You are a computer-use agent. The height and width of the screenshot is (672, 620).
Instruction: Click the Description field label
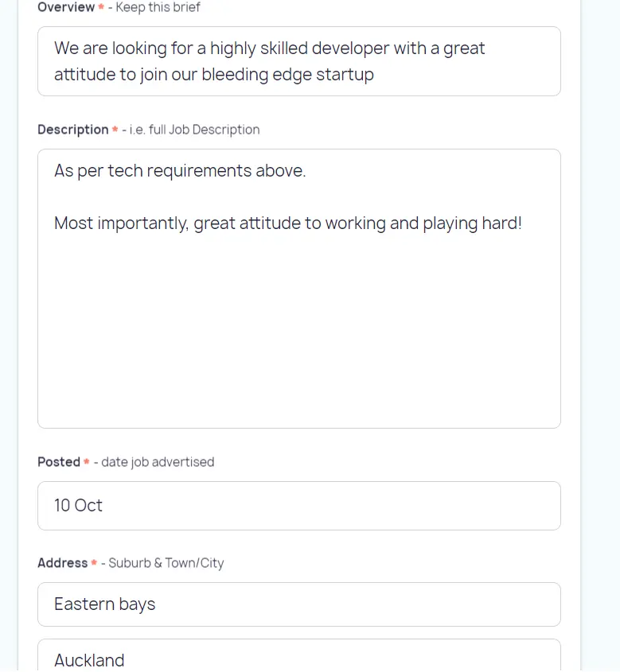72,130
